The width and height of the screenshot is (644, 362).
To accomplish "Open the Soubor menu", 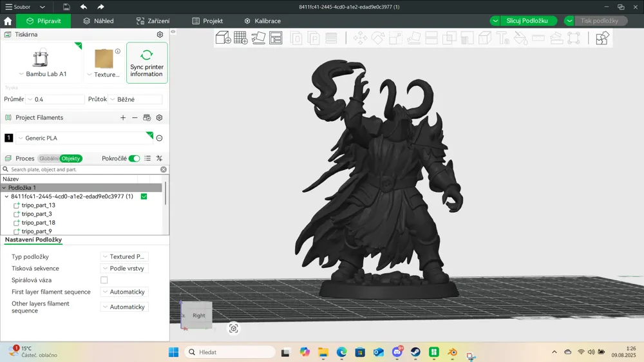I will (x=24, y=6).
